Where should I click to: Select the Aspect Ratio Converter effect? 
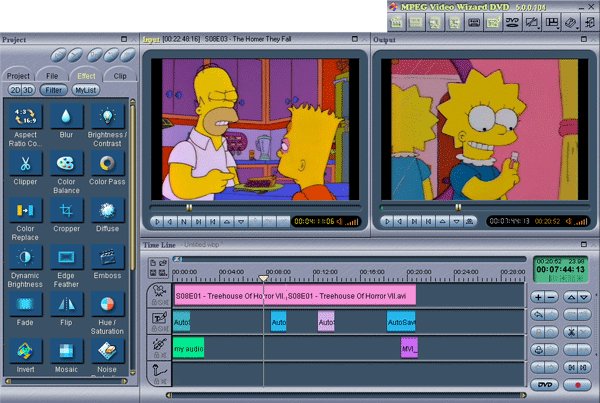pyautogui.click(x=25, y=117)
